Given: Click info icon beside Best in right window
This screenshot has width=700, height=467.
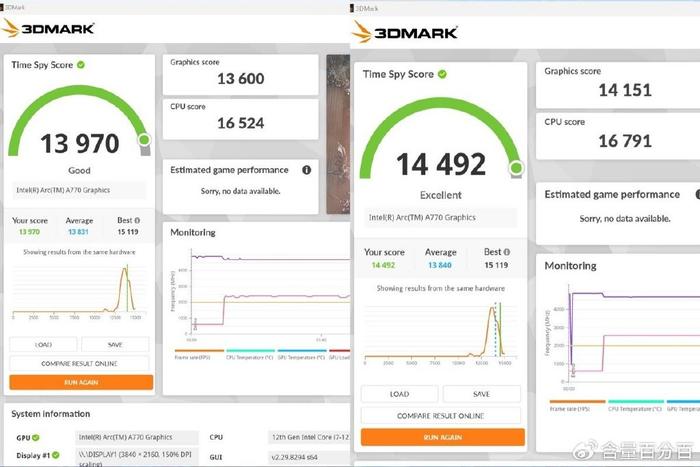Looking at the screenshot, I should [507, 252].
